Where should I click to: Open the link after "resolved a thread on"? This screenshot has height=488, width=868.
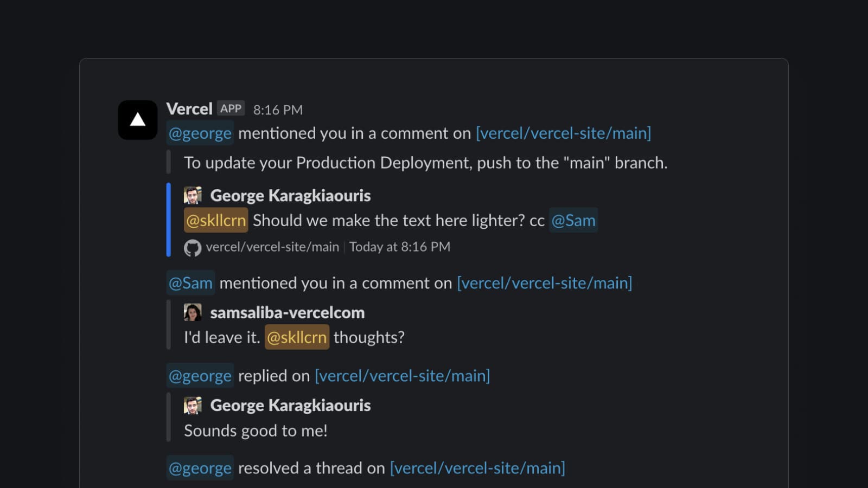click(x=477, y=468)
